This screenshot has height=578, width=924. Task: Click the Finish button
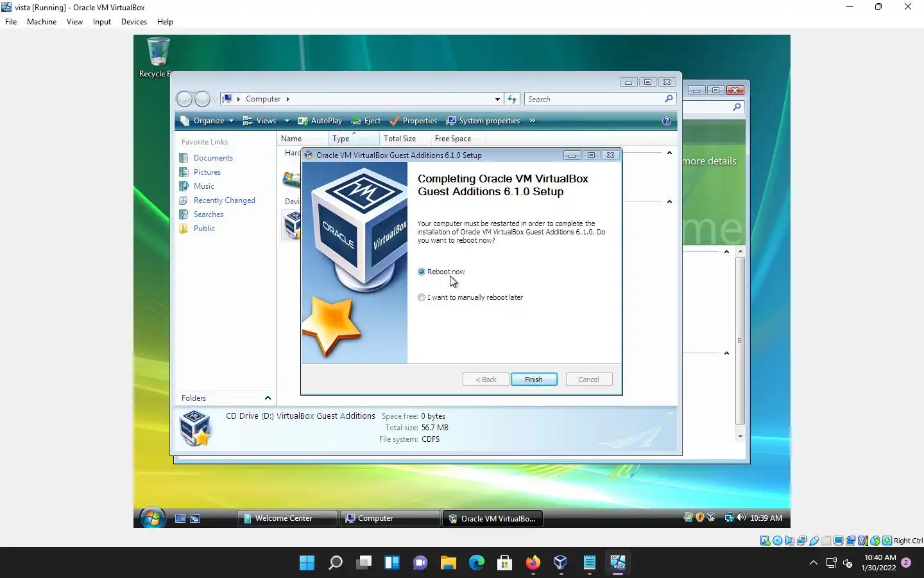click(534, 380)
